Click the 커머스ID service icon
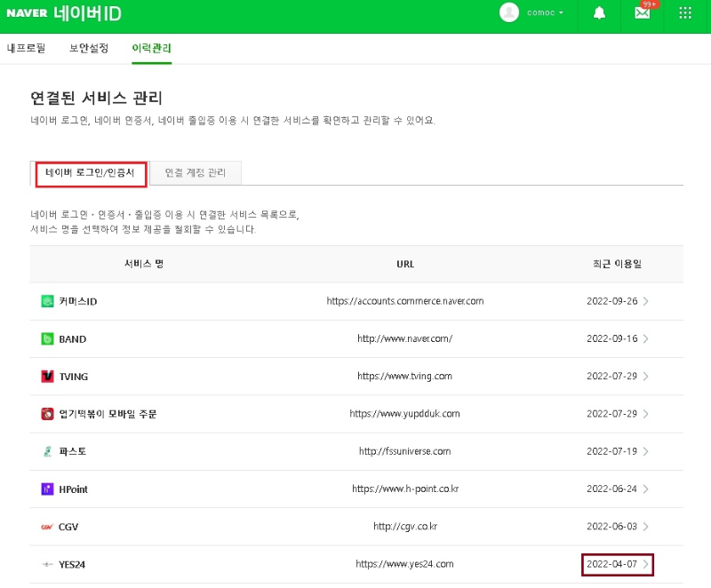Viewport: 711px width, 588px height. 47,301
